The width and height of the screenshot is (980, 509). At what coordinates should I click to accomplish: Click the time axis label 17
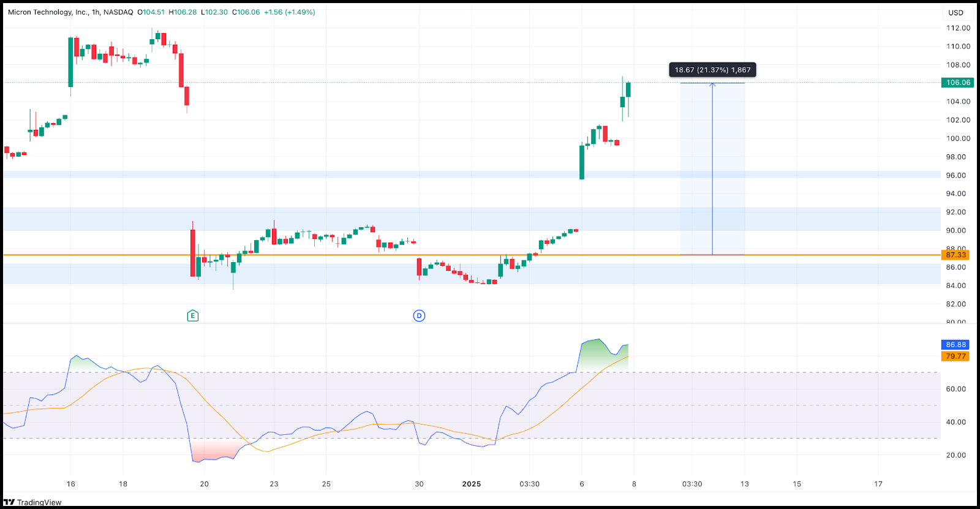(878, 484)
